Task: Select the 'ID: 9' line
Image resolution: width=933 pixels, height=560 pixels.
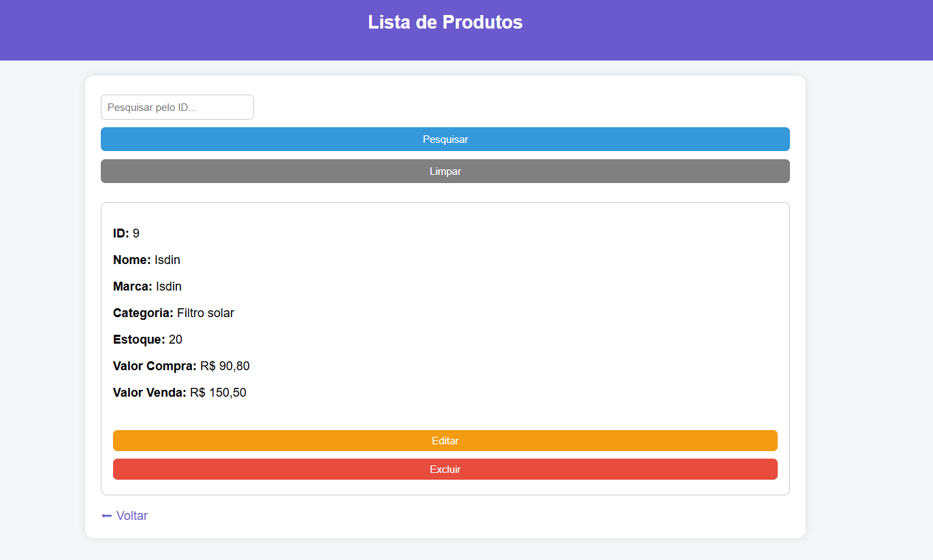Action: [x=127, y=233]
